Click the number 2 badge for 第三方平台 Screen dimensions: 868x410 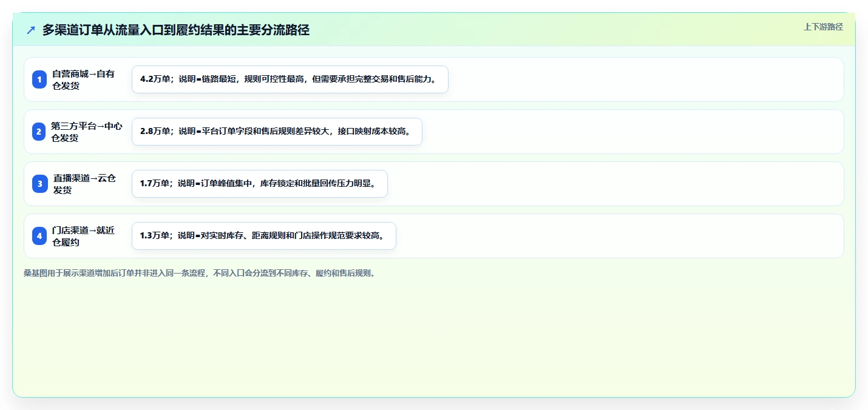pos(39,132)
